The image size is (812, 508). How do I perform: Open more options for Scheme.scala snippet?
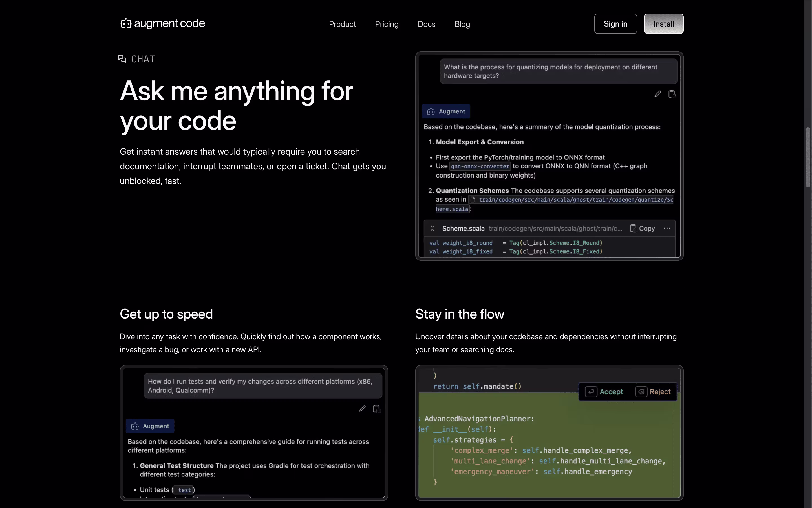[667, 229]
